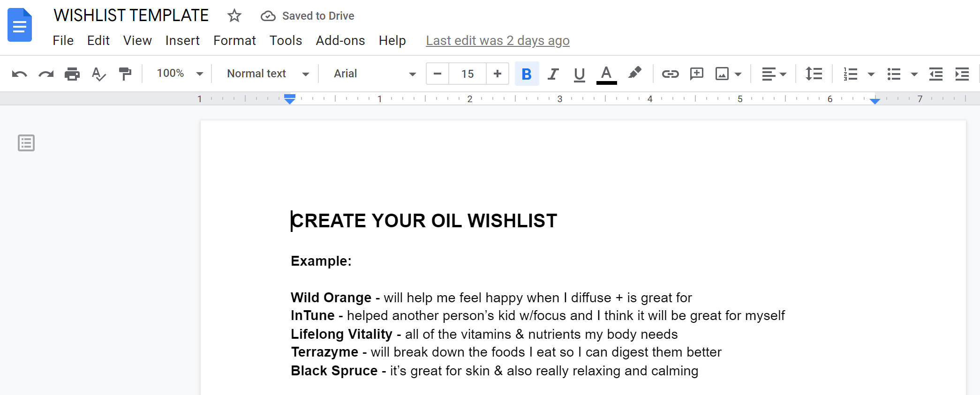Run spelling and grammar check icon

tap(98, 74)
